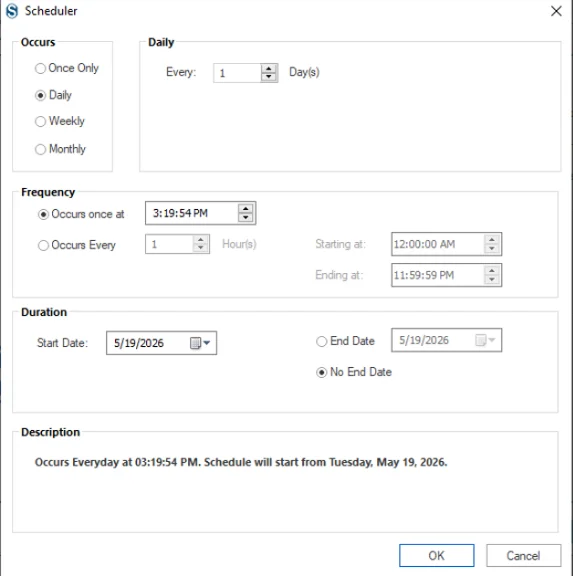The width and height of the screenshot is (573, 576).
Task: Increase the Every Day(s) value with up arrow
Action: click(269, 69)
